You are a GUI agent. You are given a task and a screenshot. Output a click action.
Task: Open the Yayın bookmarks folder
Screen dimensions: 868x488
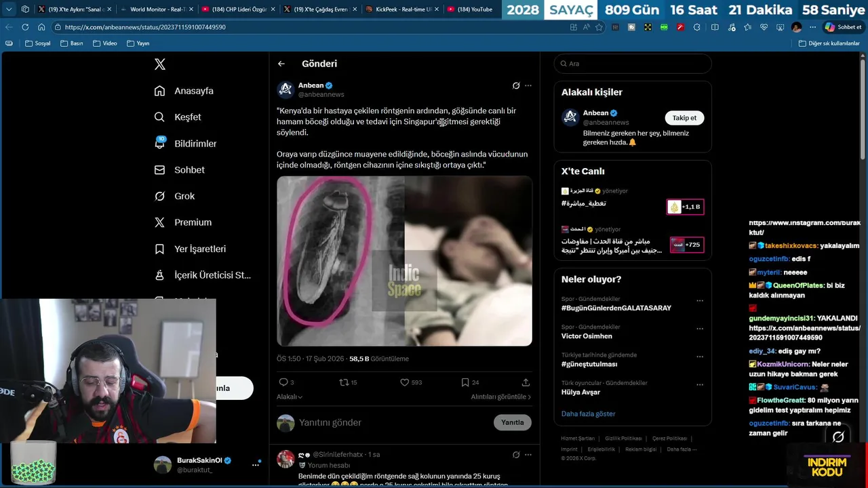click(x=138, y=43)
